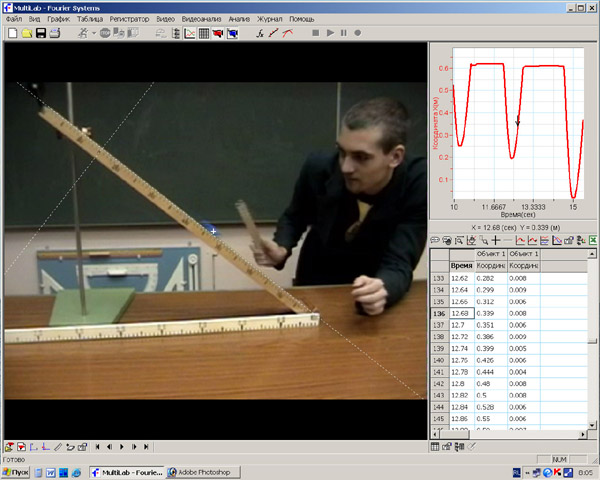
Task: Toggle the red video camera window icon
Action: tap(218, 33)
